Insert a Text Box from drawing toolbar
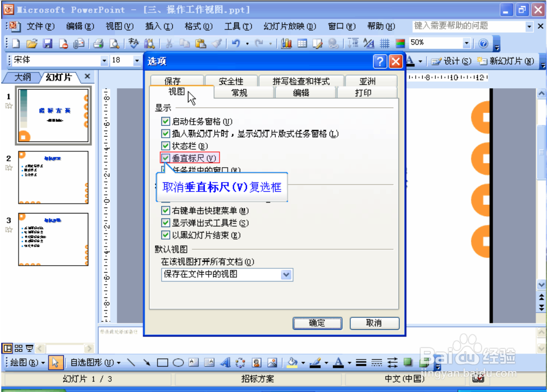Image resolution: width=547 pixels, height=392 pixels. tap(193, 363)
